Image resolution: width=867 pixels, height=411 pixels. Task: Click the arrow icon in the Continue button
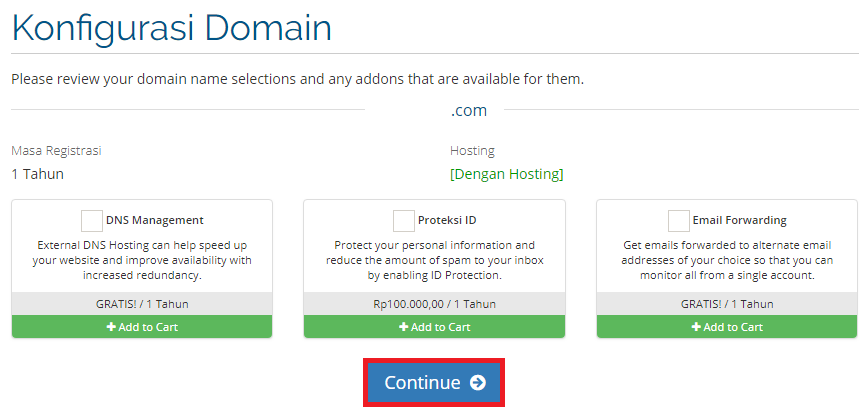(477, 383)
